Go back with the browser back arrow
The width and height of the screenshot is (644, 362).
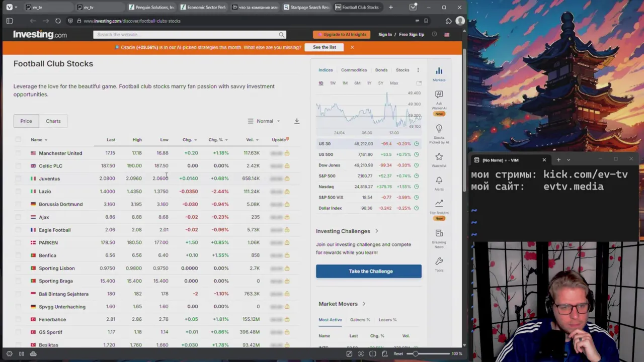33,21
